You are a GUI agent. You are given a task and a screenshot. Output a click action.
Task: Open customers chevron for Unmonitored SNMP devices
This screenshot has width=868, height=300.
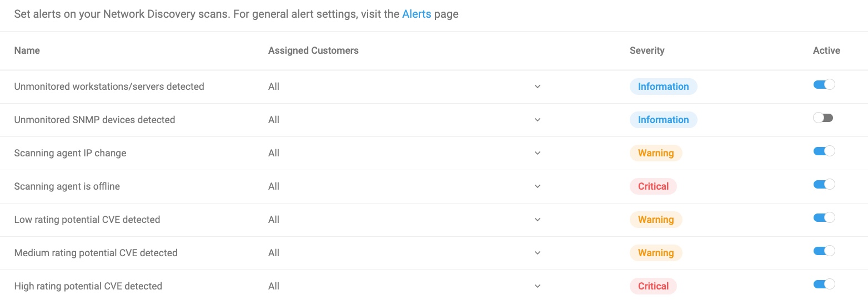(x=538, y=120)
